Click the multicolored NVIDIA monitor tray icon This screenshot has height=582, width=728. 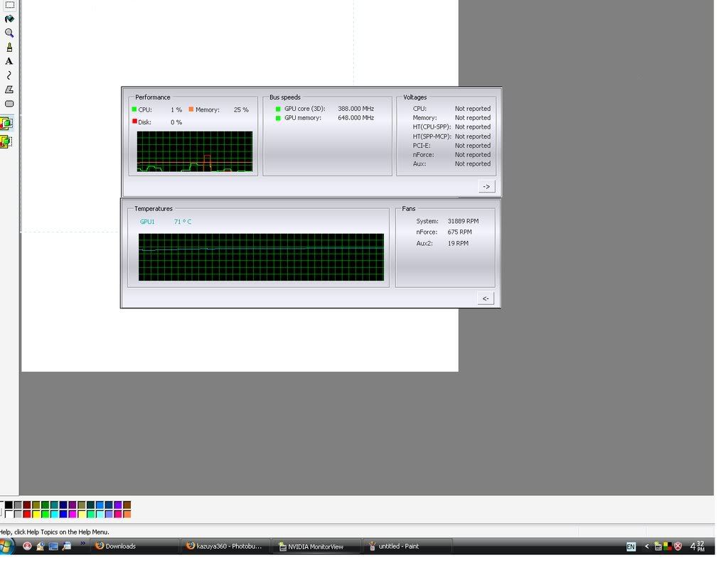(x=668, y=546)
